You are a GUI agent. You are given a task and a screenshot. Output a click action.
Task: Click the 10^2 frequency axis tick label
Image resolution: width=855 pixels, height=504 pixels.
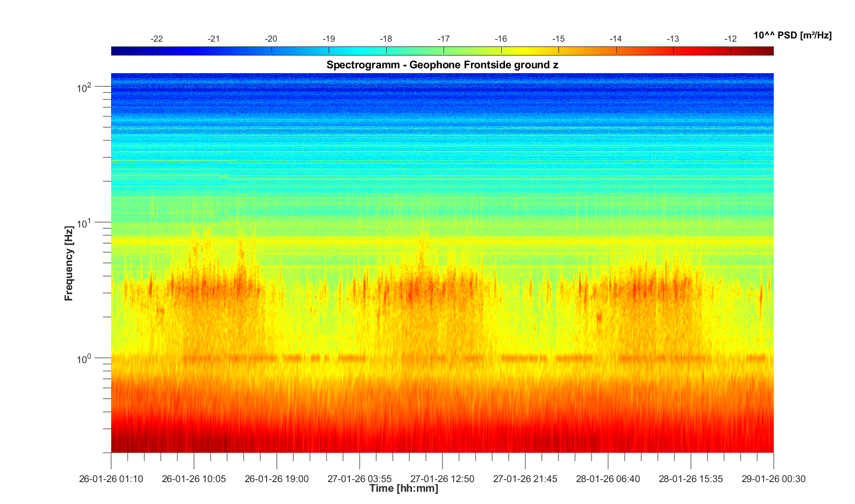84,87
